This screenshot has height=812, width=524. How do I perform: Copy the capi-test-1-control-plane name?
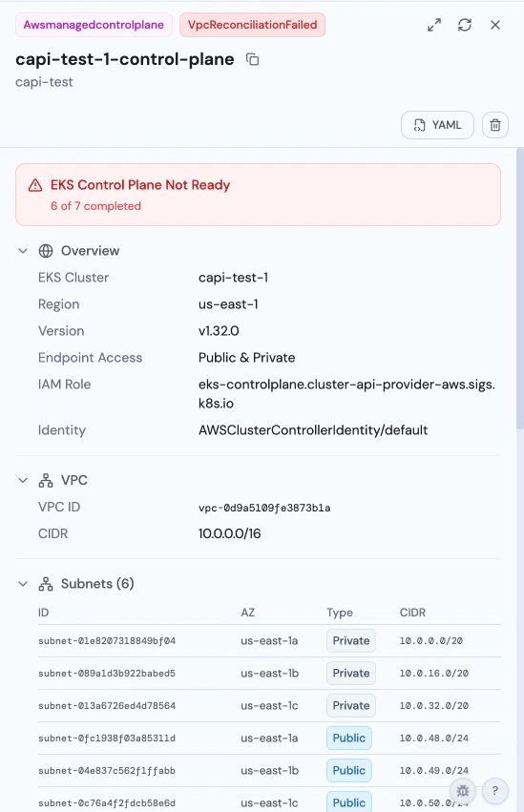tap(252, 59)
